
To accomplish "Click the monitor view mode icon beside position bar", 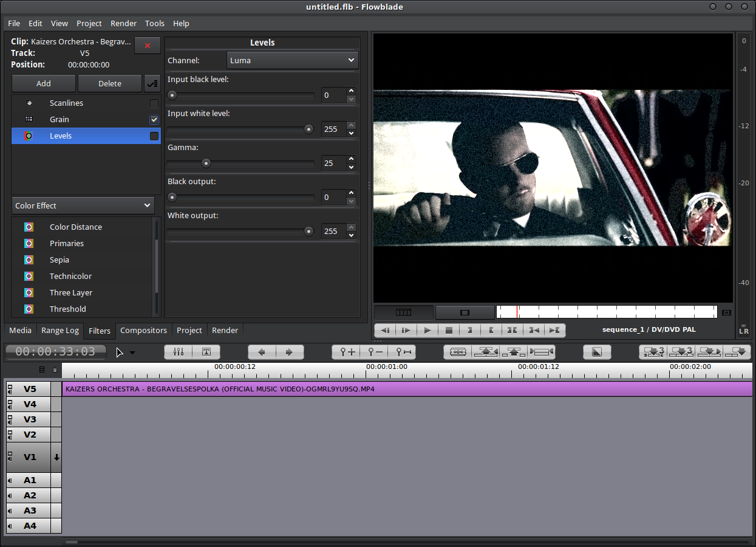I will pyautogui.click(x=726, y=312).
